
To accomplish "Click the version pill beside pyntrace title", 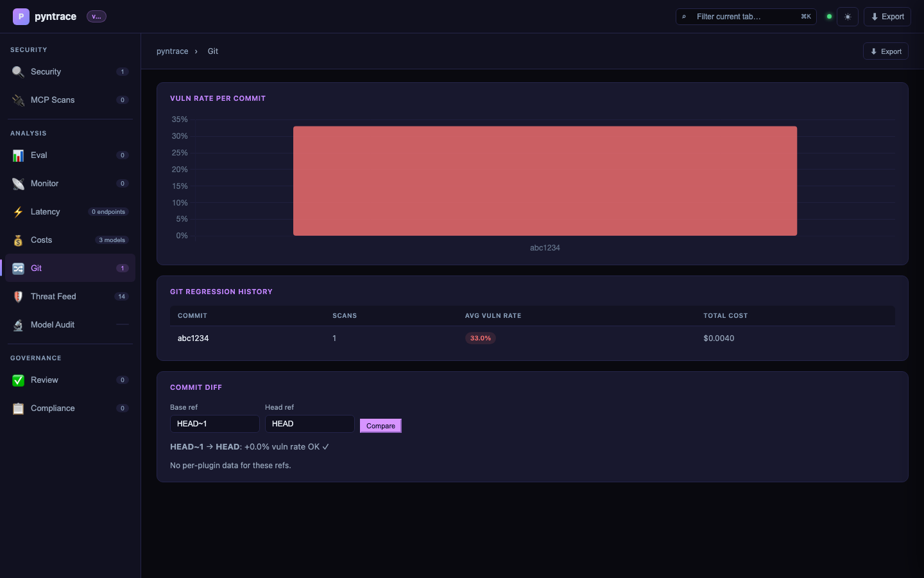I will [96, 17].
